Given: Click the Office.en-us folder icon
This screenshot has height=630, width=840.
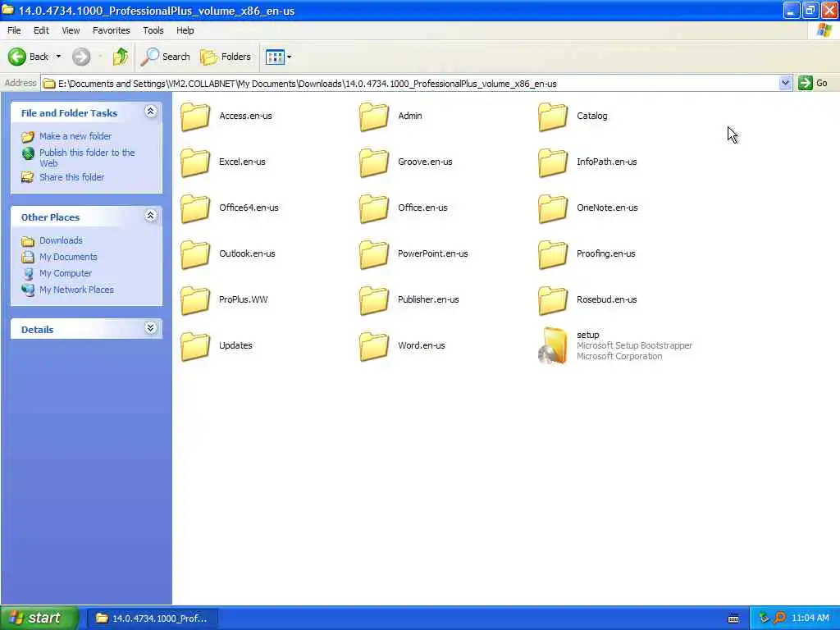Looking at the screenshot, I should tap(374, 208).
